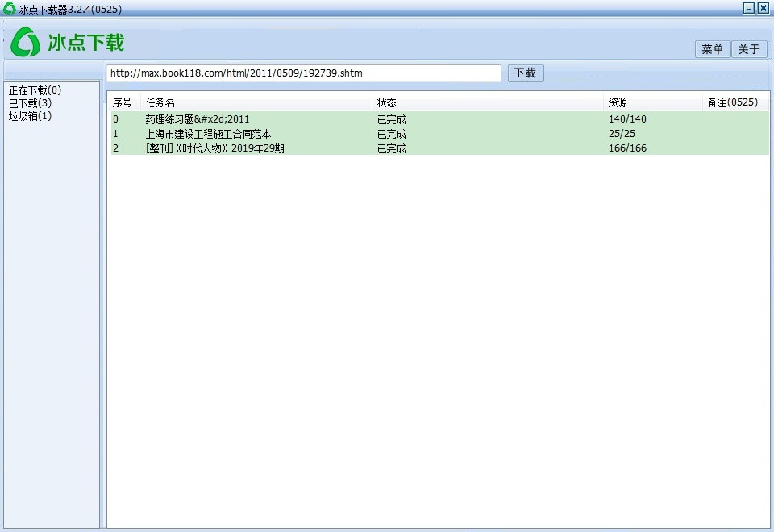Click 已完成 status of 时代人物 row
Screen dimensions: 774x532
coord(392,148)
